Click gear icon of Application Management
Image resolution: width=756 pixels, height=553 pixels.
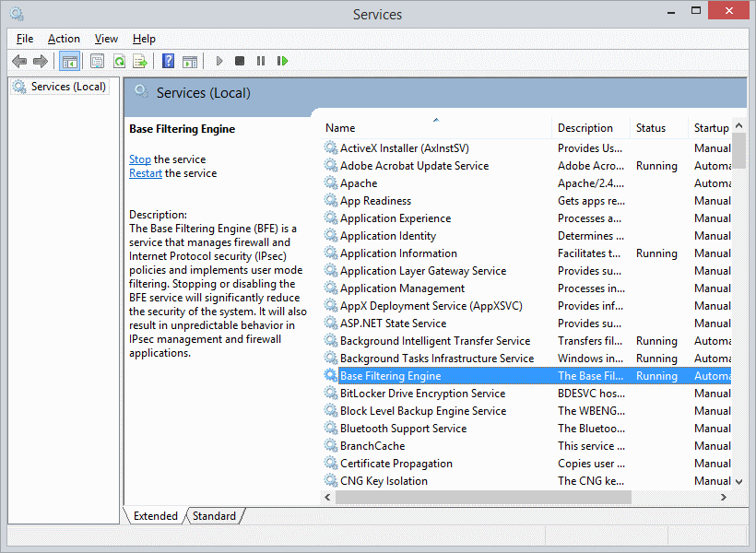(x=330, y=288)
